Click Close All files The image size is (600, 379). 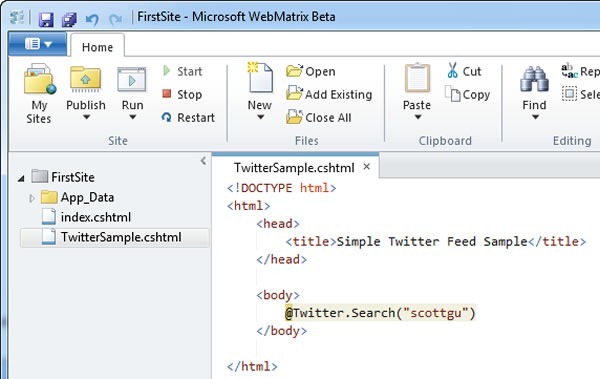(x=319, y=118)
